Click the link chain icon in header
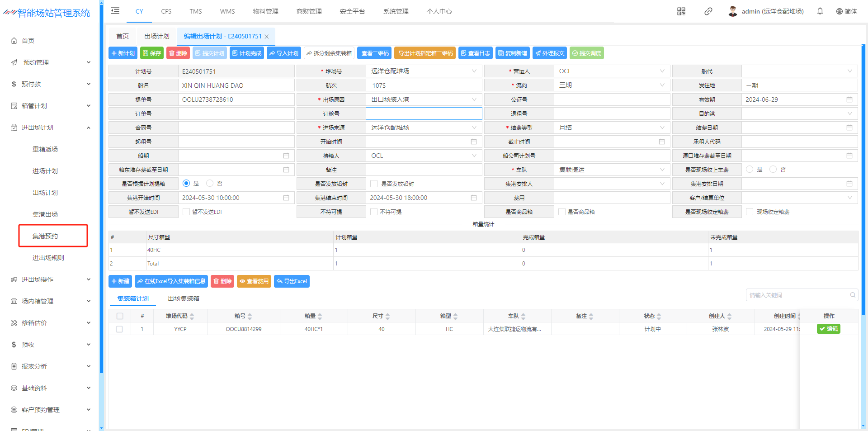This screenshot has width=868, height=431. coord(708,11)
